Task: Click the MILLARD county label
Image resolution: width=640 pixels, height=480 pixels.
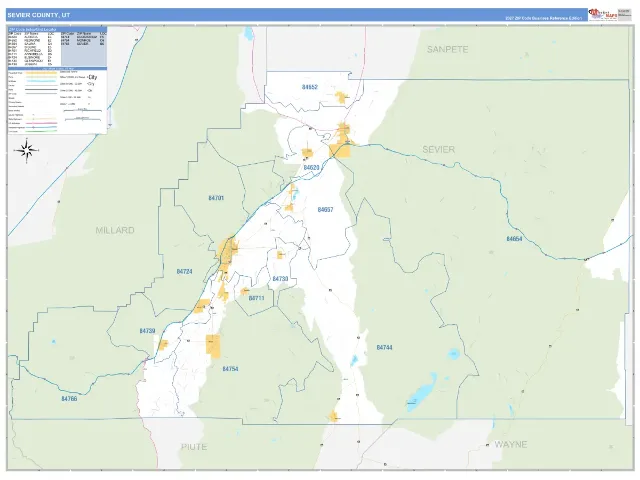Action: point(115,230)
